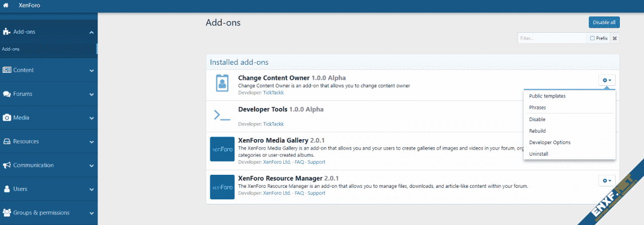The image size is (644, 225).
Task: Select Rebuild in the dropdown menu
Action: pyautogui.click(x=537, y=131)
